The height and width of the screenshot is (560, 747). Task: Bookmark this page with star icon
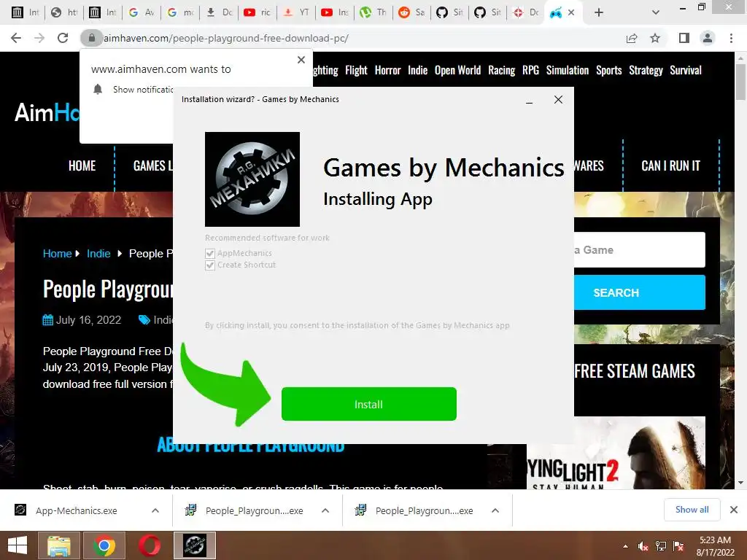655,38
